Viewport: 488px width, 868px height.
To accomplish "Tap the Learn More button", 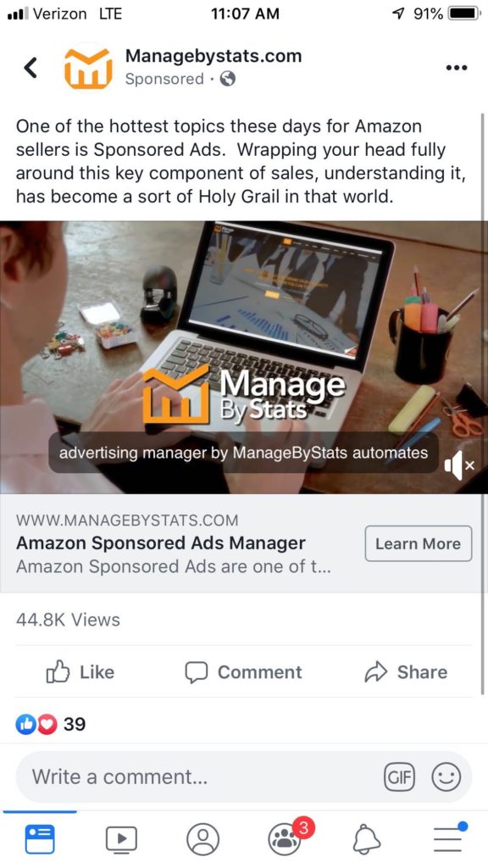I will pos(418,543).
